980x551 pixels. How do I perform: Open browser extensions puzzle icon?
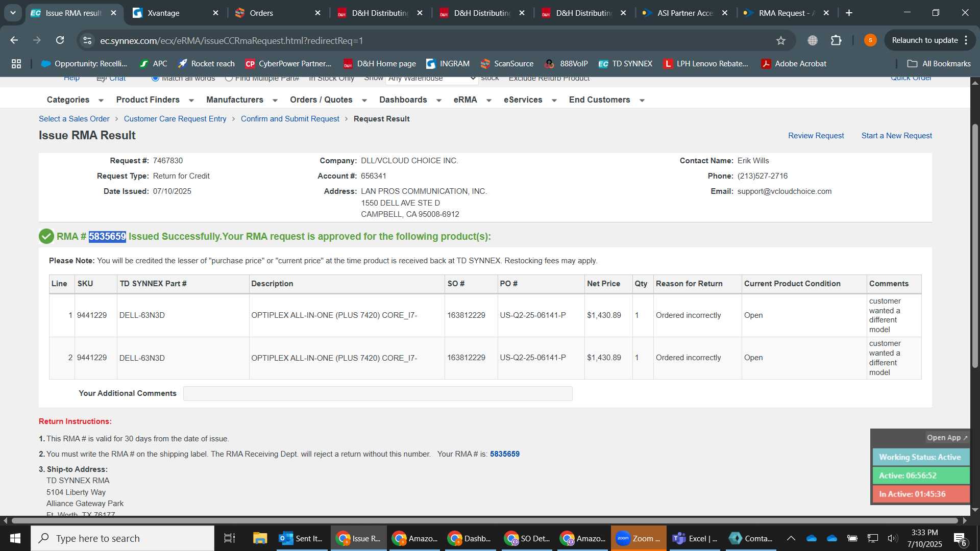click(x=836, y=40)
